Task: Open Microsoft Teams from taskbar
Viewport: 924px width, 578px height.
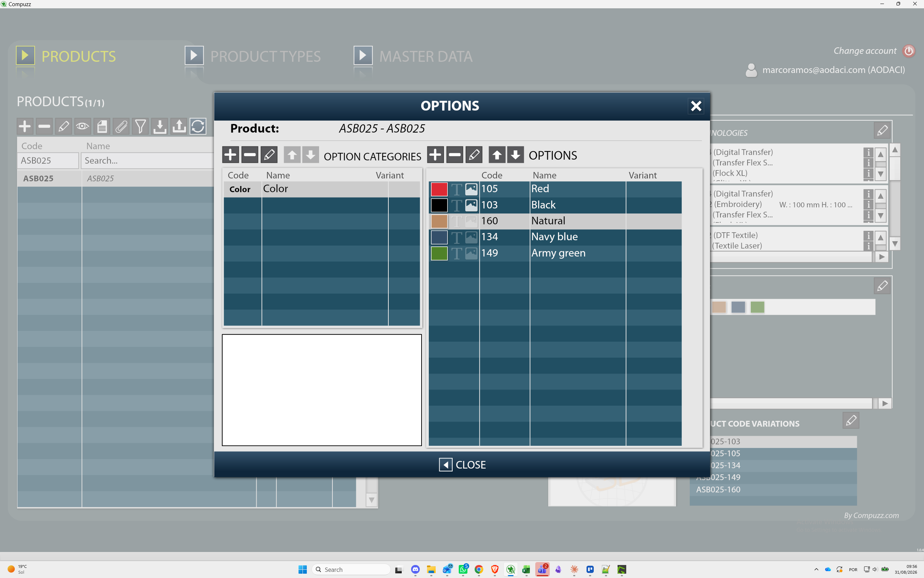Action: coord(542,569)
